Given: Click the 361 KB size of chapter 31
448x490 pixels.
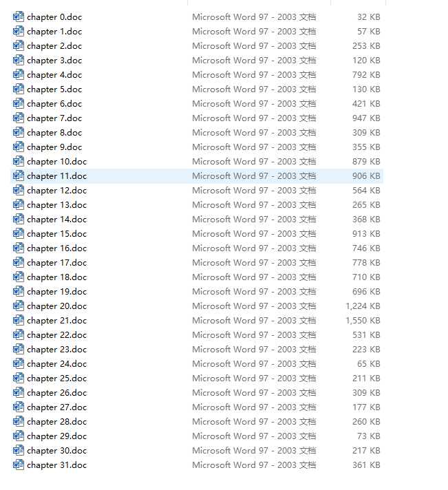Looking at the screenshot, I should [367, 465].
